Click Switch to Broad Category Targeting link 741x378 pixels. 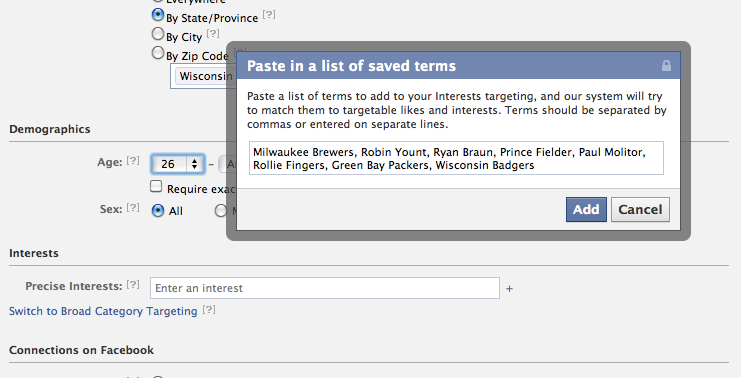pos(103,311)
